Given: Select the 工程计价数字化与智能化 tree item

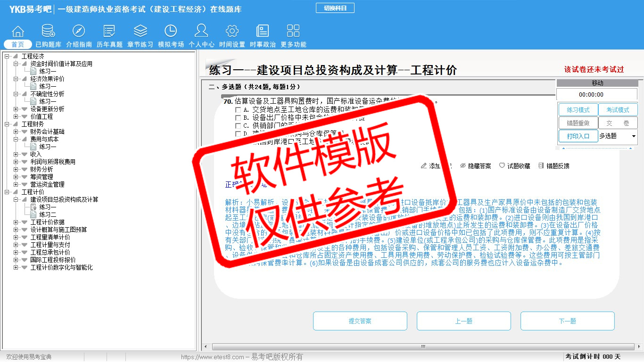Looking at the screenshot, I should click(62, 268).
